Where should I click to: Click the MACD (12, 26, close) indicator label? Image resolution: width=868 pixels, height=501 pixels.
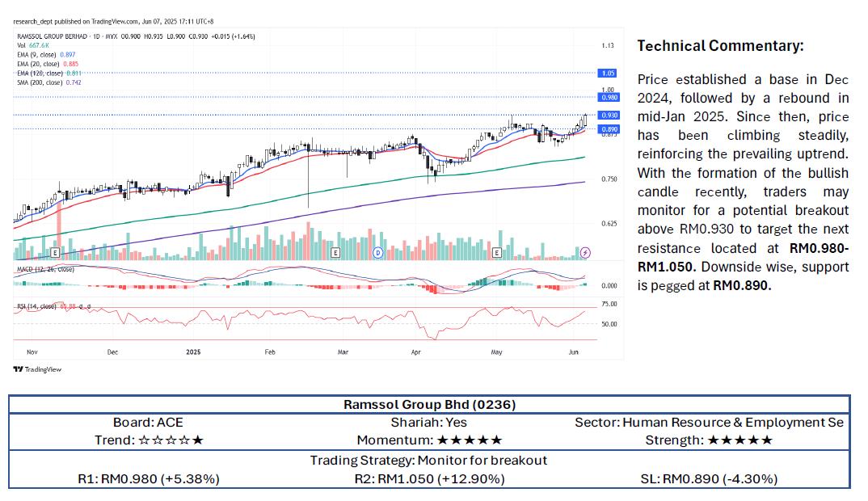45,269
